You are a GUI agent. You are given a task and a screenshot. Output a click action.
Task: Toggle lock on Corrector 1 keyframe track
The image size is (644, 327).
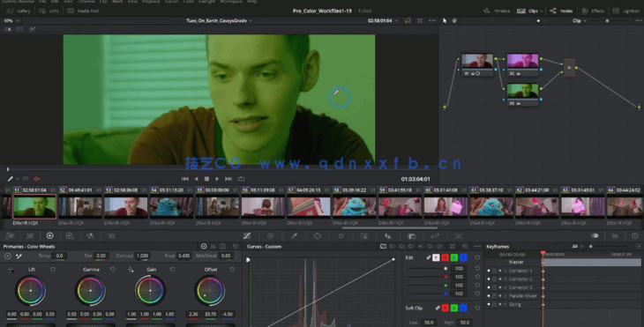[494, 271]
